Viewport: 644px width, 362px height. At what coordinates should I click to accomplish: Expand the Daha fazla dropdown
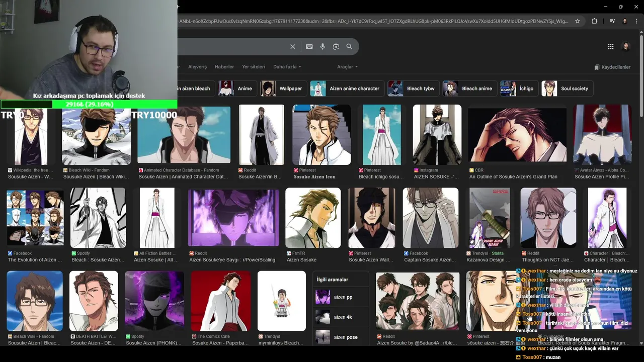[287, 67]
